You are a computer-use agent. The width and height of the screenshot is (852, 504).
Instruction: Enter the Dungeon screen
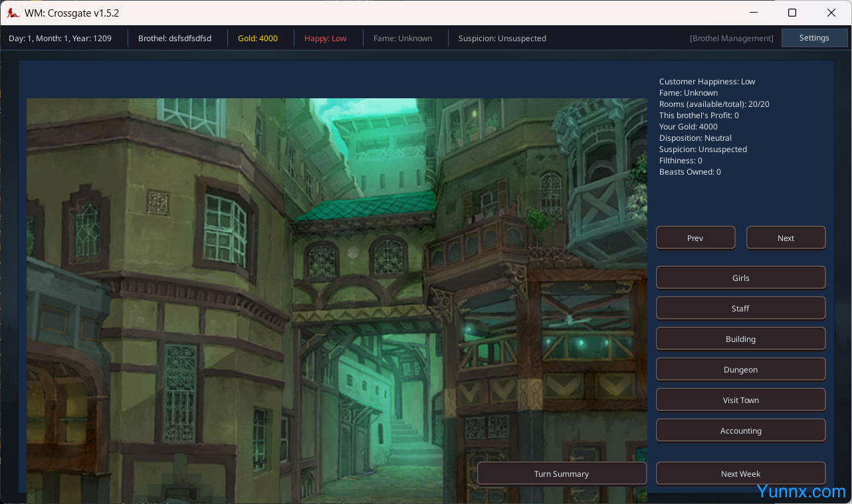click(740, 369)
